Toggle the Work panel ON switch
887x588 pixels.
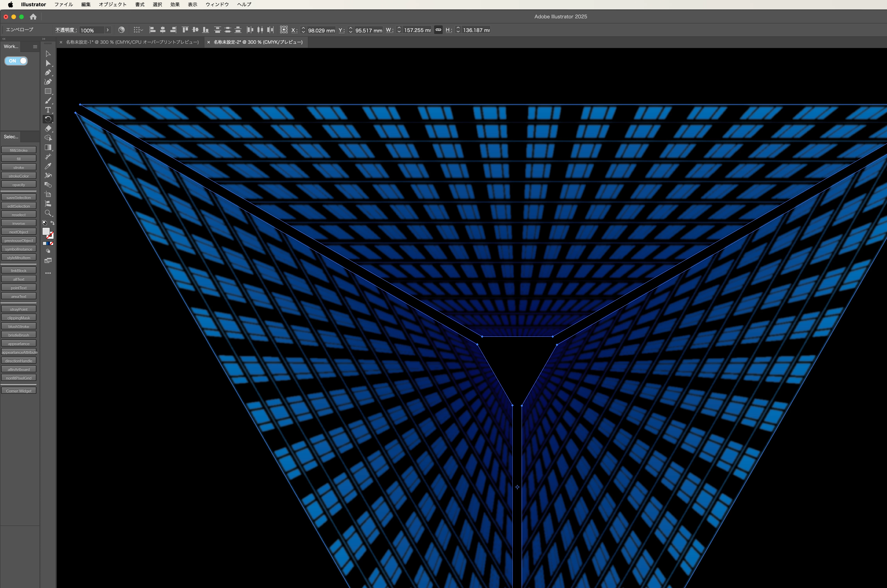click(x=16, y=61)
